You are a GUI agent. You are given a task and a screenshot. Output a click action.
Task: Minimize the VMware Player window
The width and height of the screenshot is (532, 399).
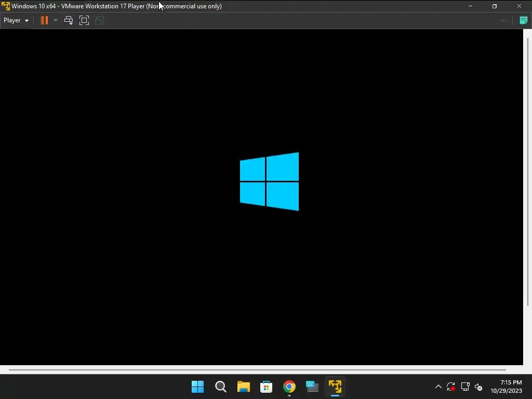(x=470, y=6)
